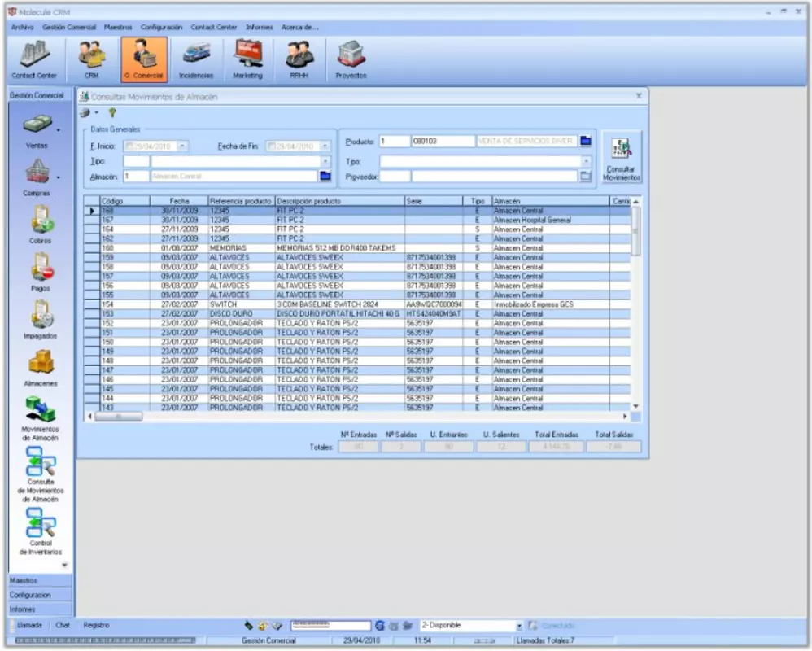The width and height of the screenshot is (812, 651).
Task: Expand the Compras submenu arrow
Action: 58,177
